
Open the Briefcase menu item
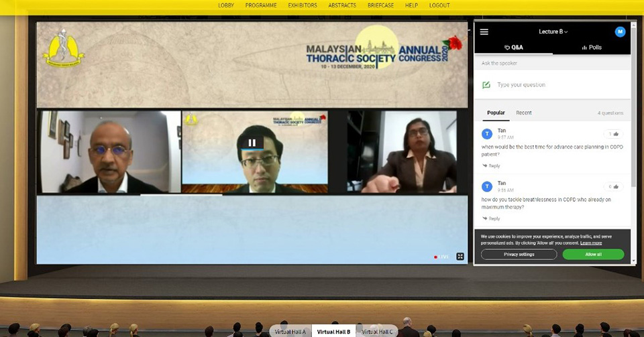[x=381, y=5]
